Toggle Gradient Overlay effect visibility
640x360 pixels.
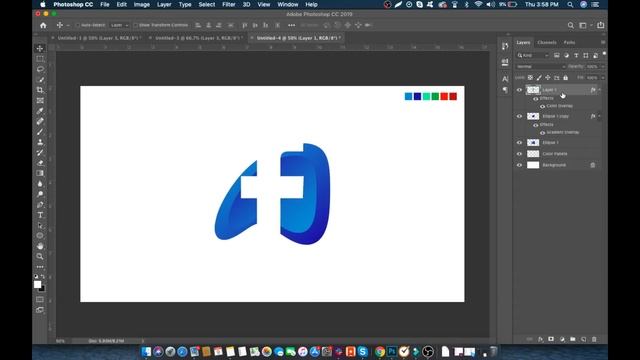click(542, 133)
